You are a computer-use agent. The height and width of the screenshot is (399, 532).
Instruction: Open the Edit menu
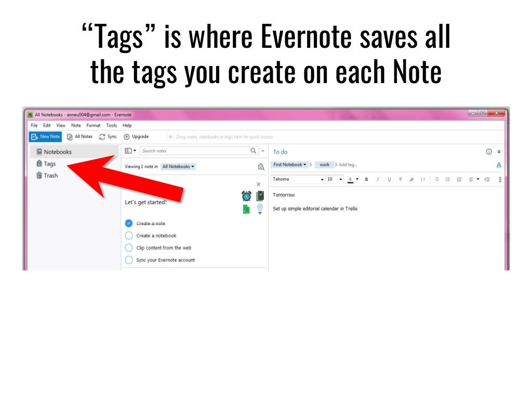[x=47, y=125]
